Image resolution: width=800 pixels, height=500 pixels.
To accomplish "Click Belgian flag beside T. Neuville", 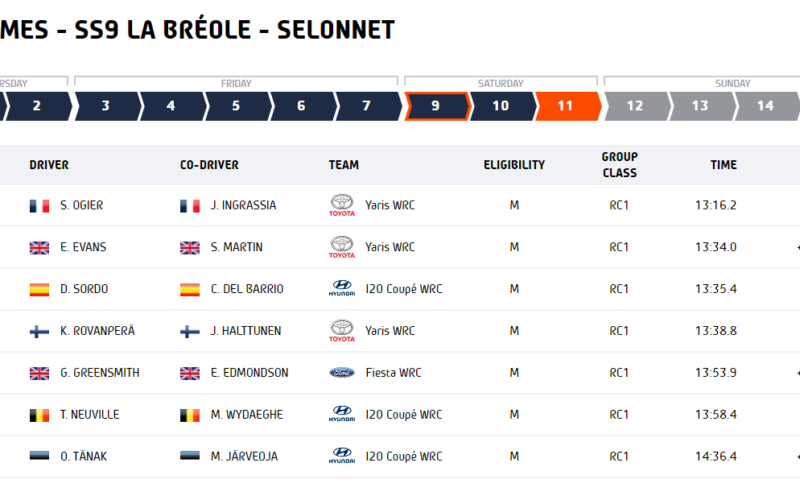I will 39,415.
